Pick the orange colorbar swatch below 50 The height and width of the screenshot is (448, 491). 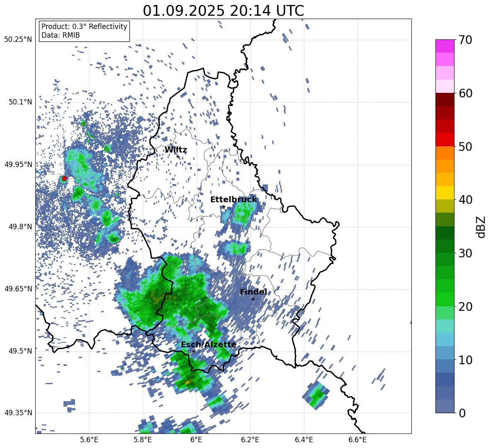(x=445, y=153)
